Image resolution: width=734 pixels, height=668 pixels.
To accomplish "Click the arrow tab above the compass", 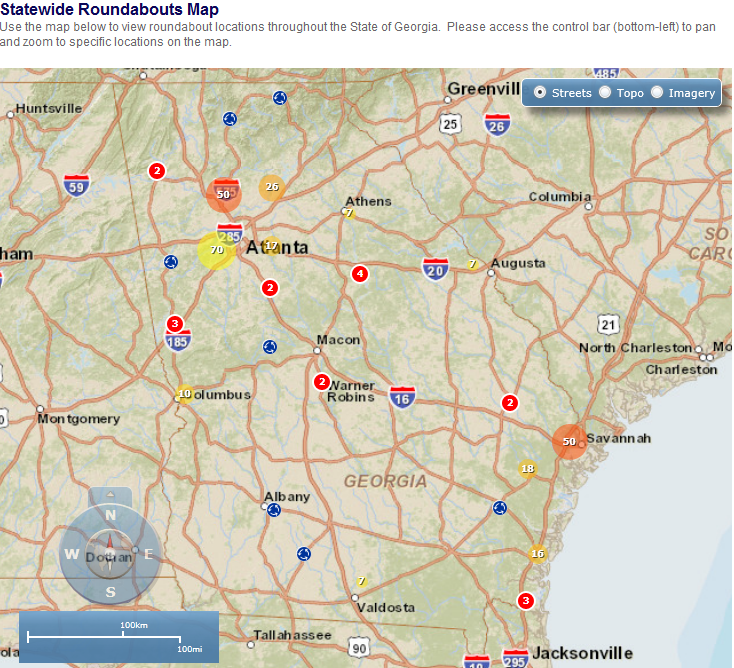I will (x=110, y=494).
